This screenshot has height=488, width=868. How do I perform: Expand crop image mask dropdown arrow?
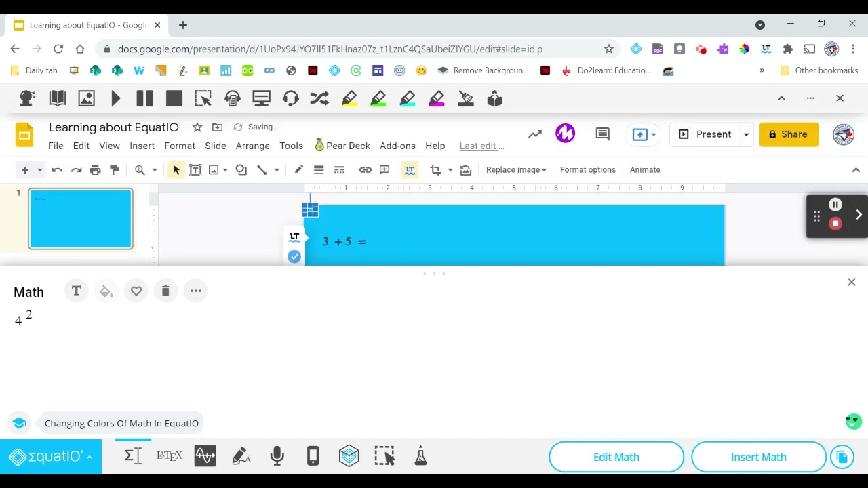pyautogui.click(x=450, y=170)
